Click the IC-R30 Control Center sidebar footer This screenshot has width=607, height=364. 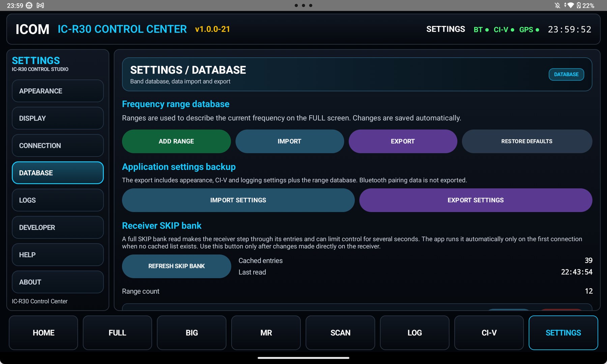[x=40, y=301]
